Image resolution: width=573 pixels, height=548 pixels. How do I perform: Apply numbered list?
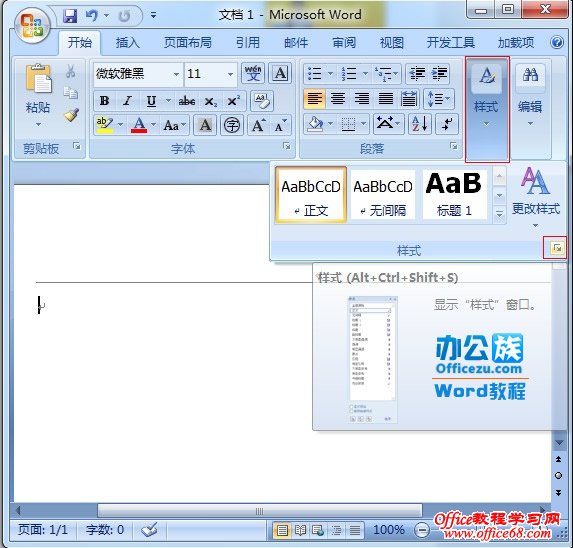click(349, 73)
